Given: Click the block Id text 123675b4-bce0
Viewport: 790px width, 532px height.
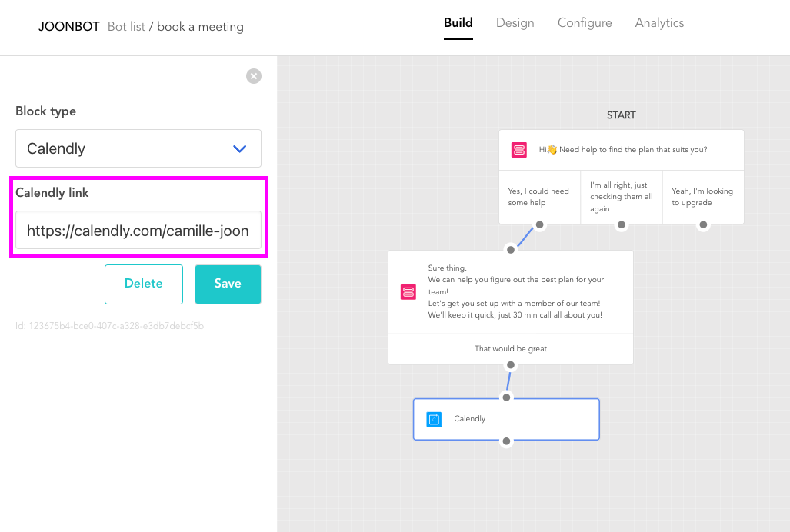Looking at the screenshot, I should (x=109, y=326).
